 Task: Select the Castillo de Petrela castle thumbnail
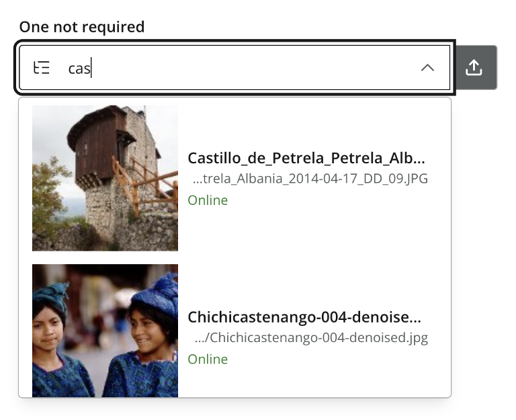click(105, 178)
